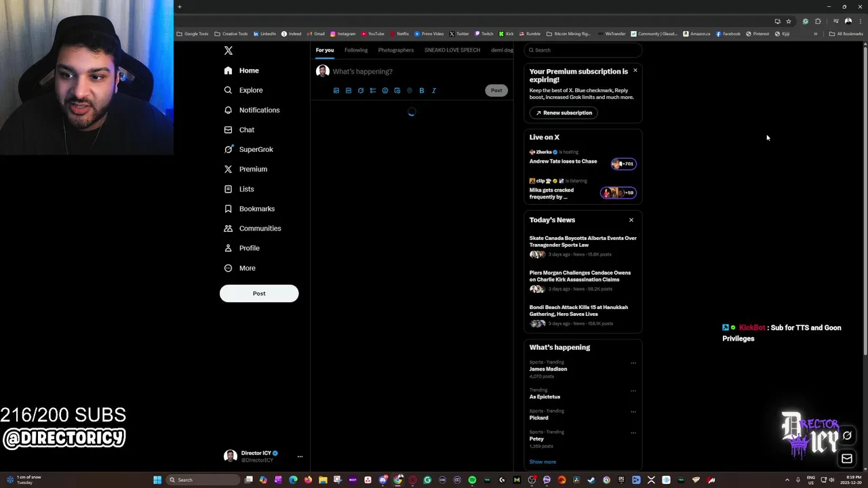Open Chat in the sidebar
This screenshot has height=488, width=868.
tap(239, 129)
